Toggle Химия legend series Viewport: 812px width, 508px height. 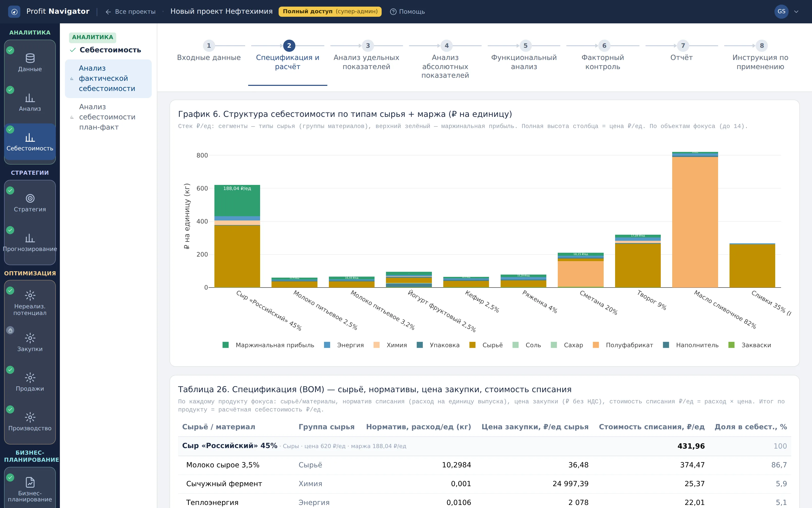click(390, 345)
